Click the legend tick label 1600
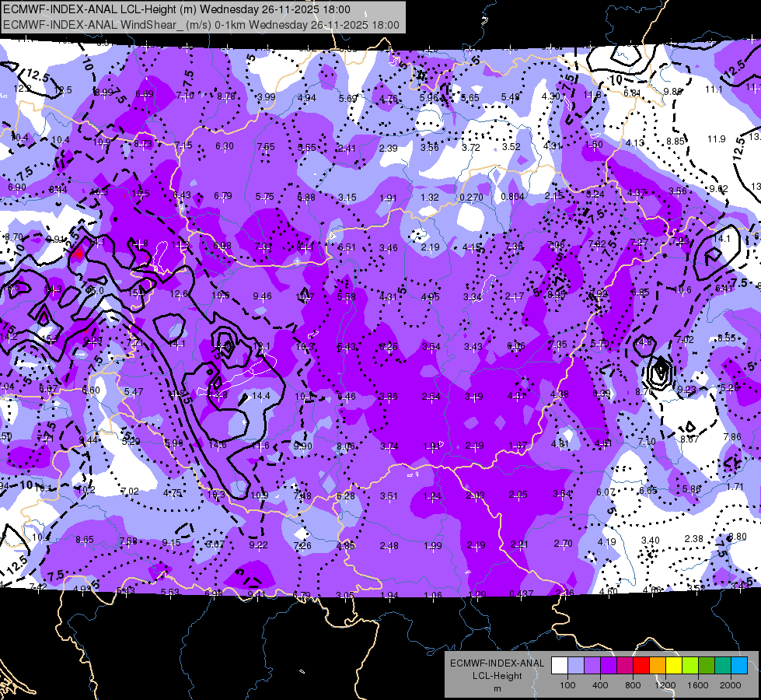 tap(697, 685)
